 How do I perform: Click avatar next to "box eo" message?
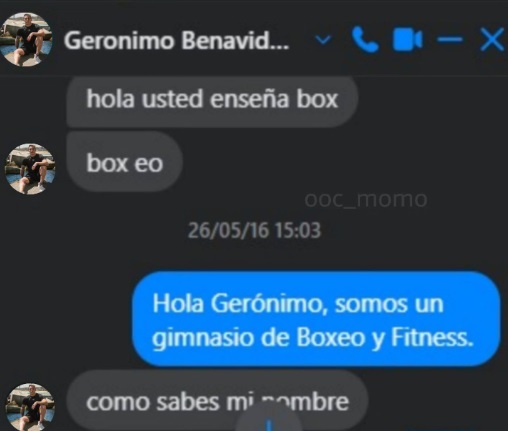click(x=30, y=169)
